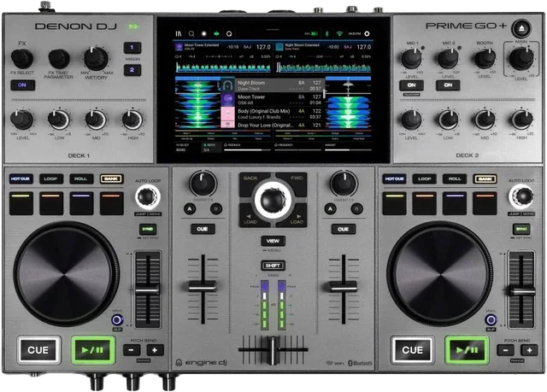Load track to left deck with LOAD arrow

tap(252, 218)
